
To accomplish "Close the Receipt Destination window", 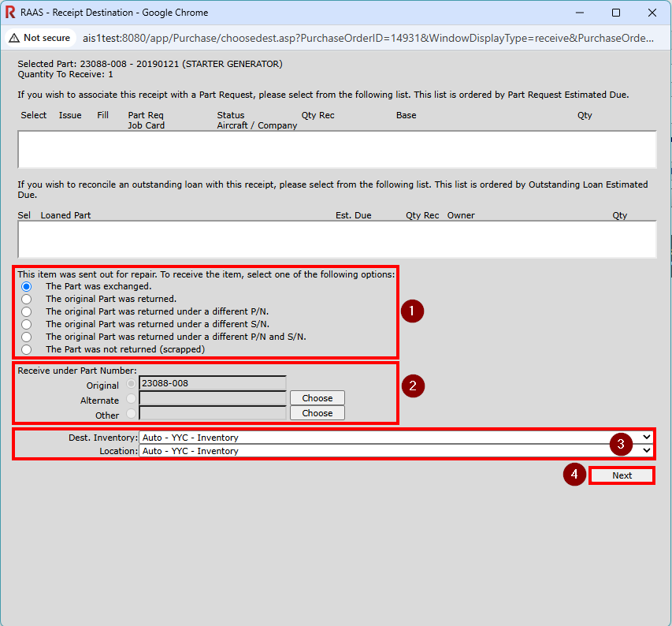I will pos(652,13).
